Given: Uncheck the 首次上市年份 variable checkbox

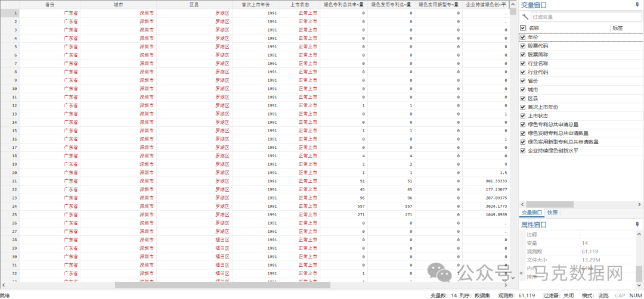Looking at the screenshot, I should (523, 107).
